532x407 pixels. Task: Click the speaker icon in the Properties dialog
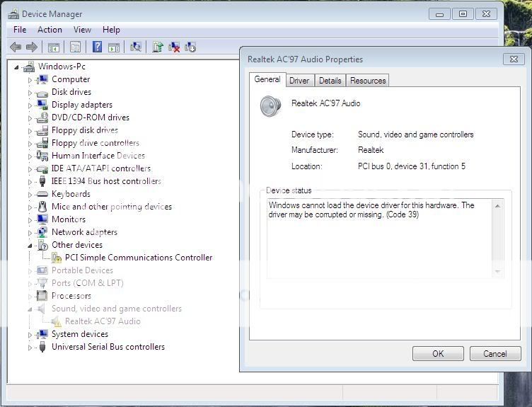point(271,106)
